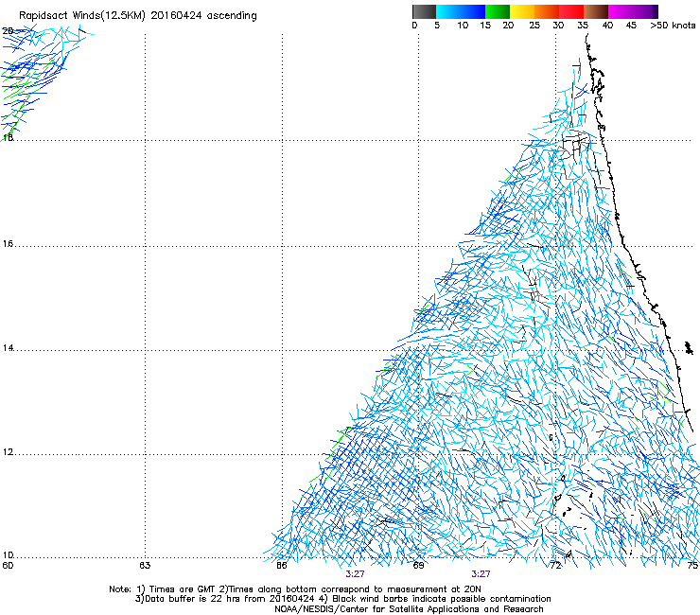700x615 pixels.
Task: Click the "35" legend scale label
Action: click(x=583, y=26)
